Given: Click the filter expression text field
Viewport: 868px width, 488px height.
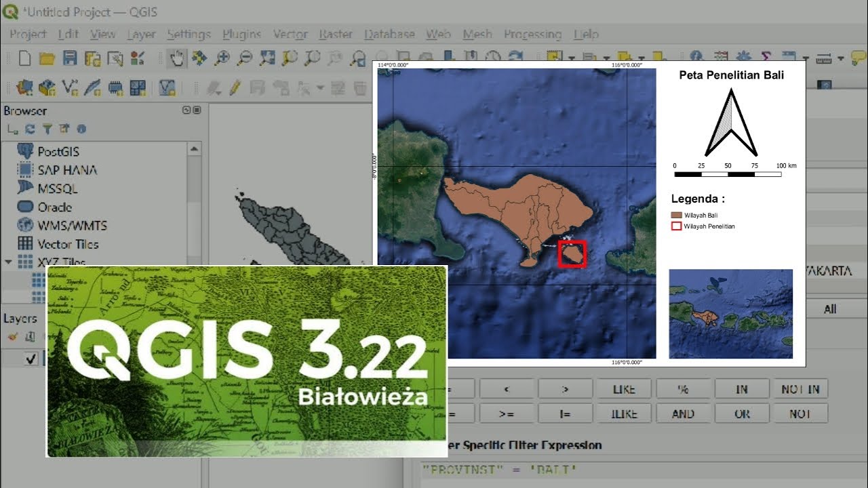Looking at the screenshot, I should click(644, 474).
